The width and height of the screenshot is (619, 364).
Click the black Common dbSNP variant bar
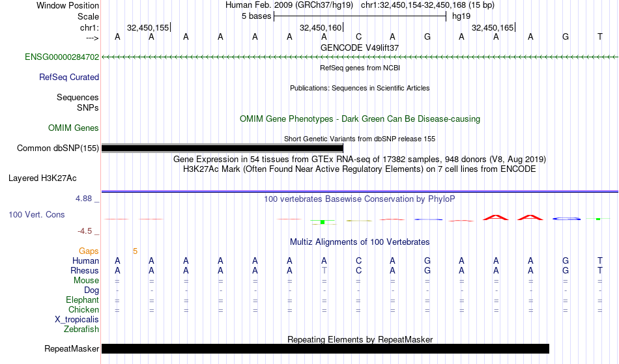[222, 148]
